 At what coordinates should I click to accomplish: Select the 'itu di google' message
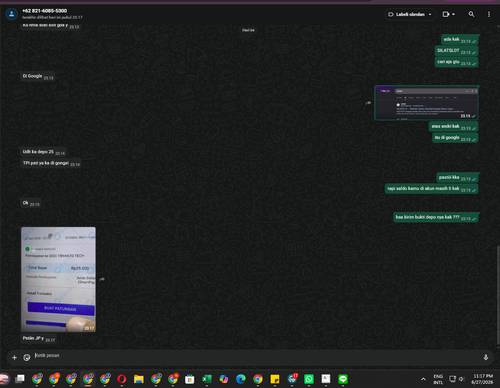[455, 138]
